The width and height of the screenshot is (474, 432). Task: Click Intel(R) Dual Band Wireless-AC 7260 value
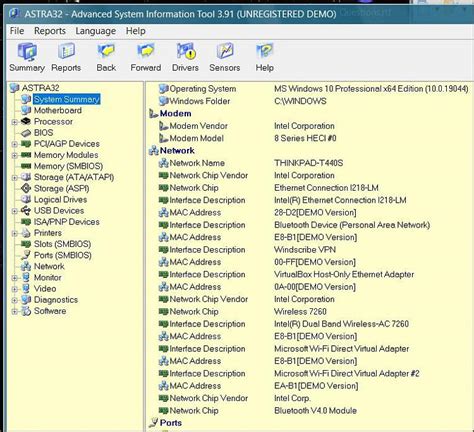coord(341,324)
